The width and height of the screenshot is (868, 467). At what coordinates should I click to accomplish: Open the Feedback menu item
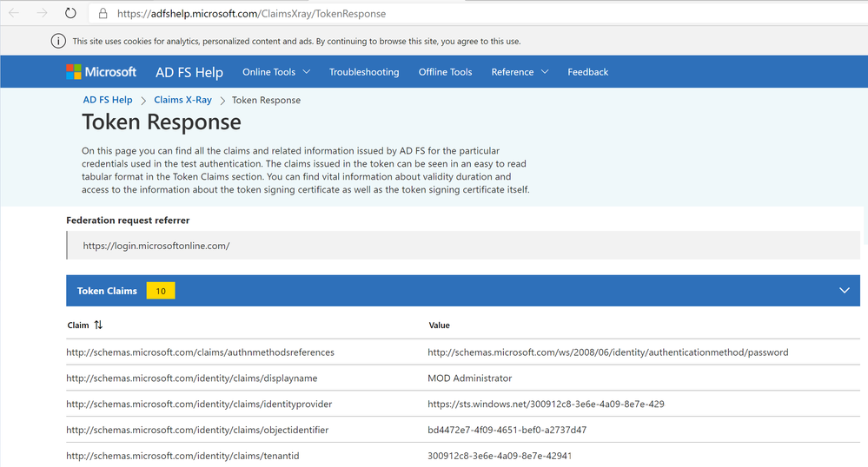(x=587, y=72)
